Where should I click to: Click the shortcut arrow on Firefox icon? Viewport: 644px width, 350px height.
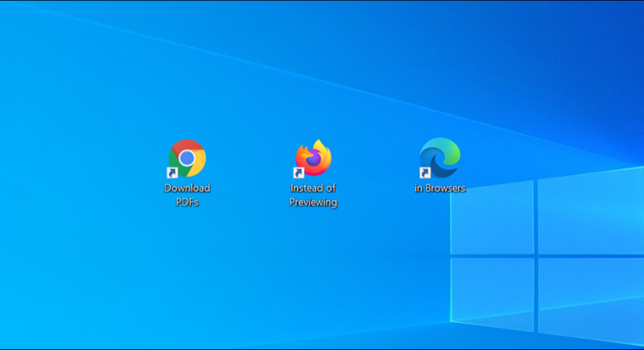point(301,172)
